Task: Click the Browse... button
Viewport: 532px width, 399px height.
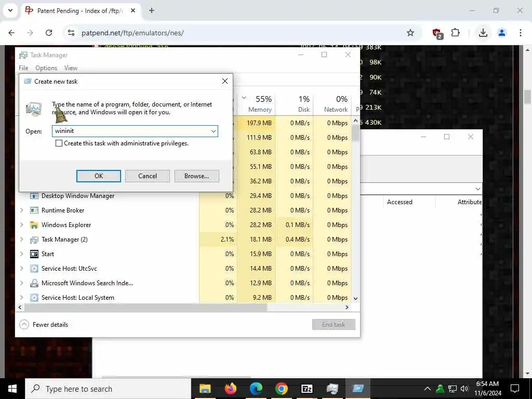Action: pyautogui.click(x=197, y=176)
